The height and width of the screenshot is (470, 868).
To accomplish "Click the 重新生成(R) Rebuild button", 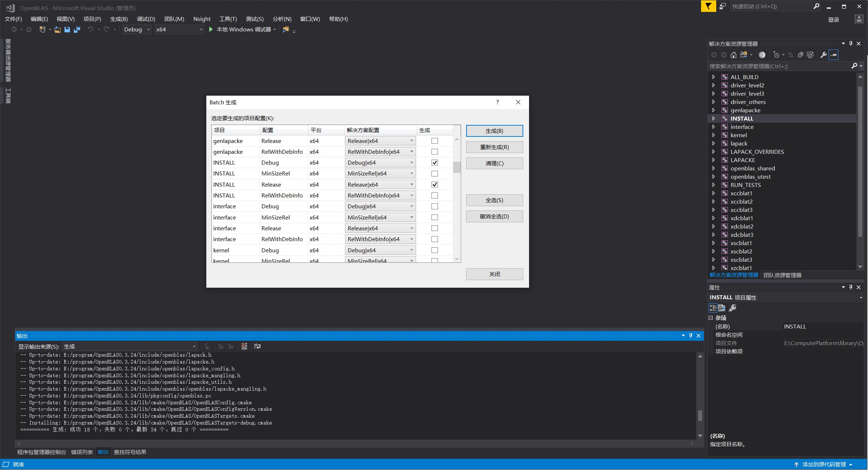I will pos(494,147).
